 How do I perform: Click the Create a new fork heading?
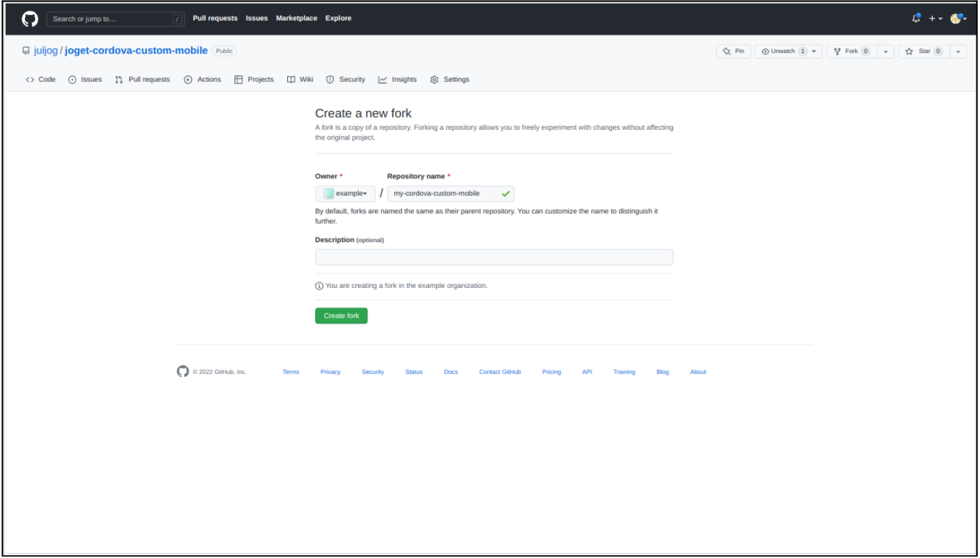tap(363, 113)
